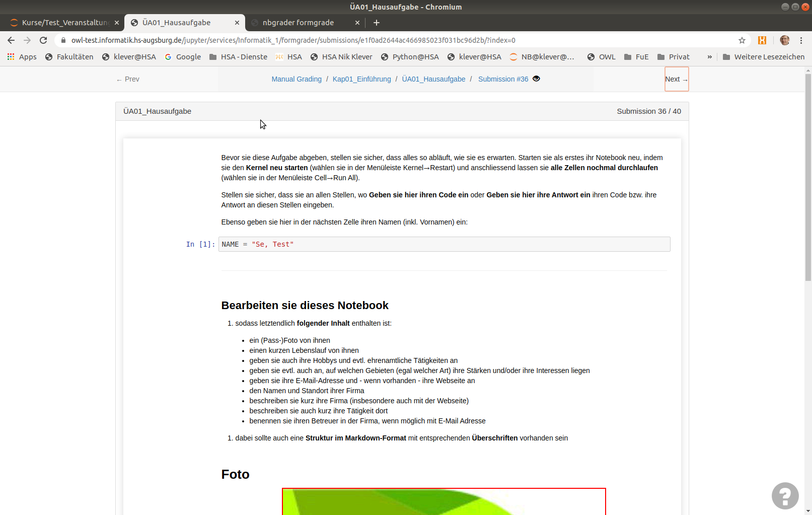View site security lock information
Screen dimensions: 812x515
click(63, 40)
